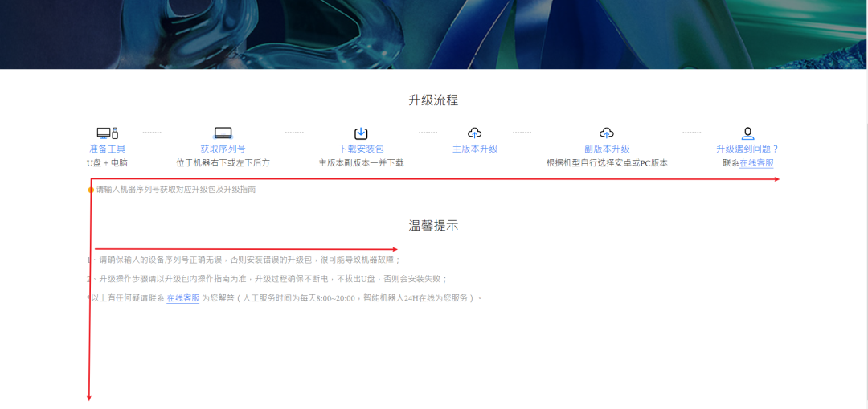Screen dimensions: 868x409
Task: Click the text U盘 + 电脑
Action: (x=108, y=163)
